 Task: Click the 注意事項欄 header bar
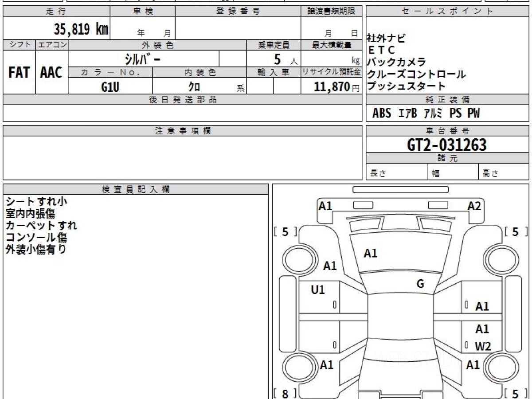183,131
